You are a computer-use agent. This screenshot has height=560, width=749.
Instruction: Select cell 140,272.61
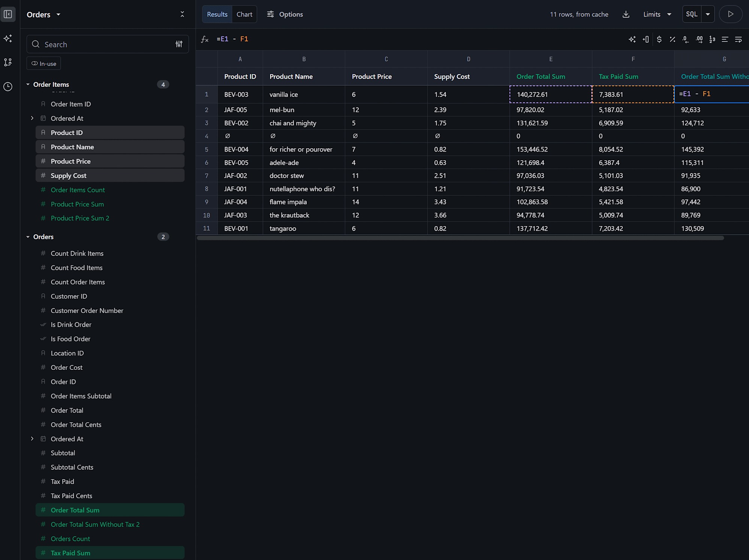[551, 94]
